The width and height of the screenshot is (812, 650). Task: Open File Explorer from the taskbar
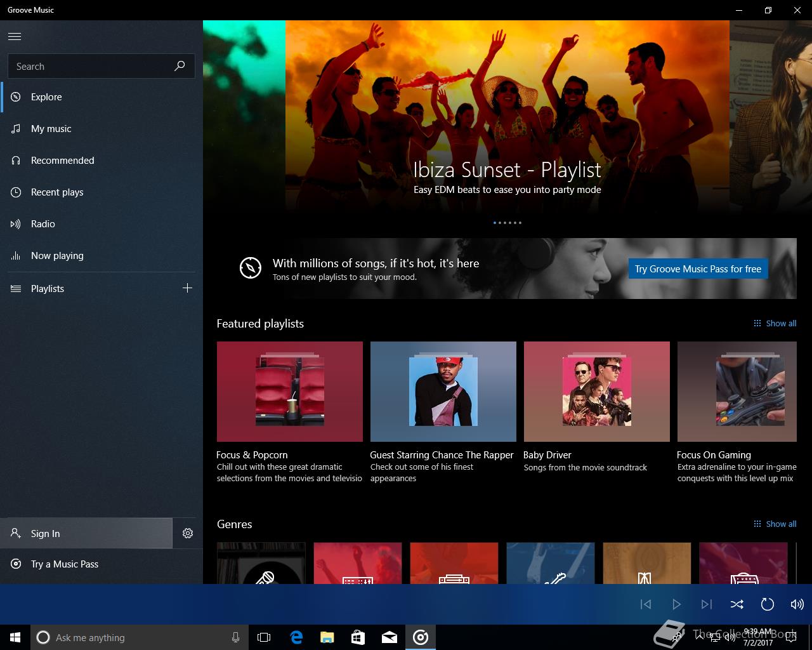[327, 637]
